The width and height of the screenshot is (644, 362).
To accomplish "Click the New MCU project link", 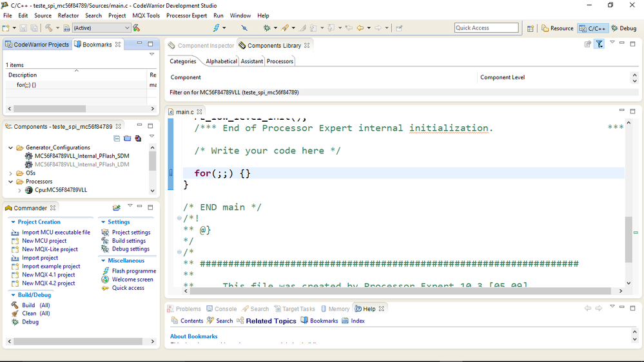I will [44, 241].
